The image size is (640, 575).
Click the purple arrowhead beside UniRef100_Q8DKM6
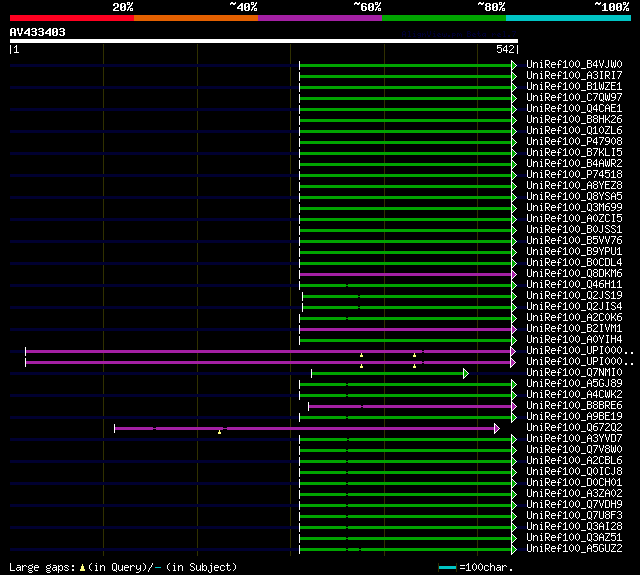point(514,274)
